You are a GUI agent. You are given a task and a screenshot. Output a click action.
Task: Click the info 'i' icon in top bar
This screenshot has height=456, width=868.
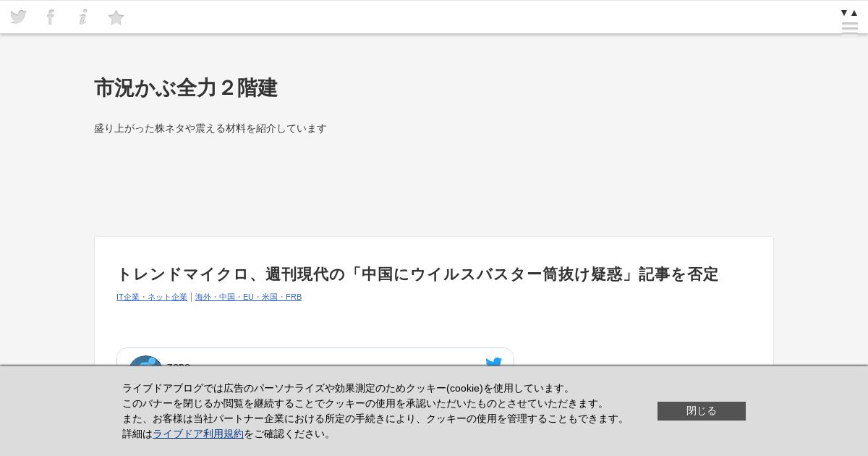tap(83, 17)
